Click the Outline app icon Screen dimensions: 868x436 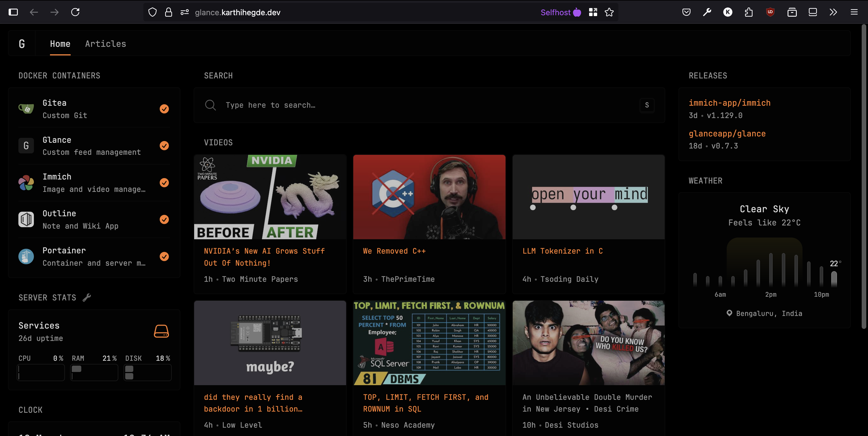(26, 219)
